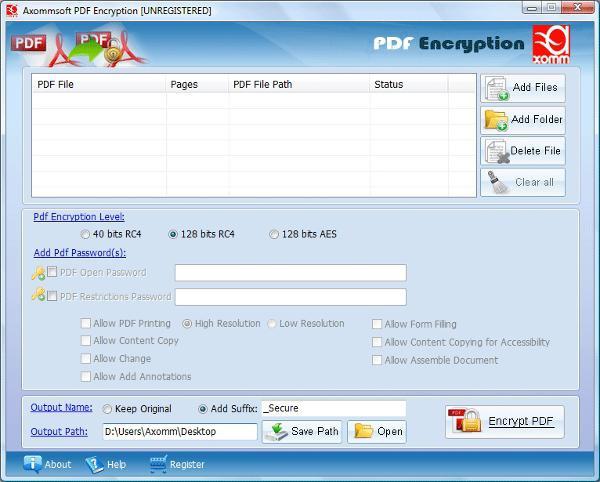The image size is (600, 482).
Task: Click the Add Folder button icon
Action: pos(496,120)
